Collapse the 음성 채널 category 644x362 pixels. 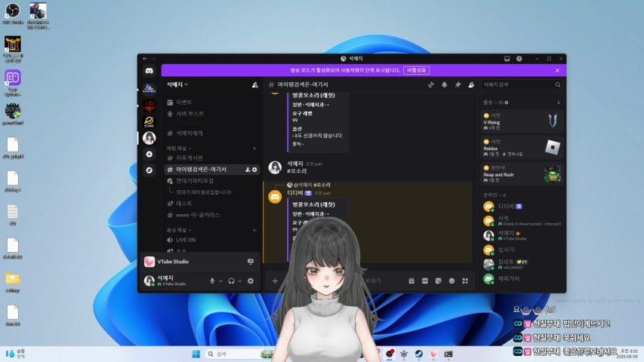(x=179, y=230)
